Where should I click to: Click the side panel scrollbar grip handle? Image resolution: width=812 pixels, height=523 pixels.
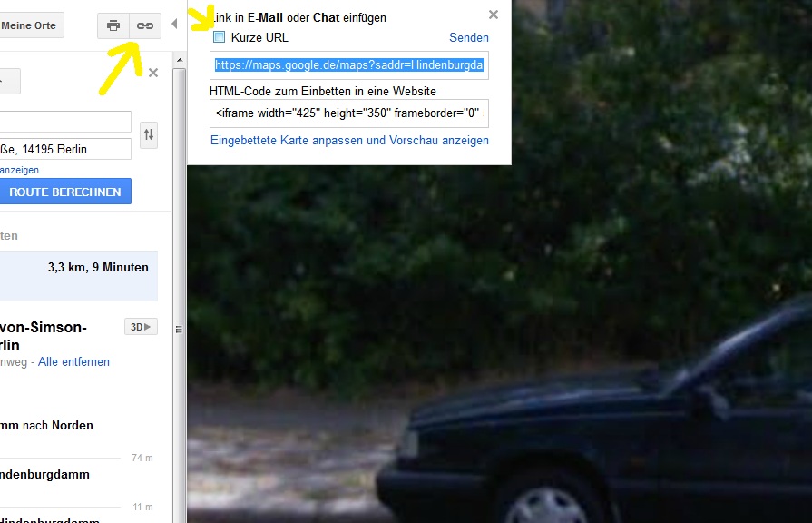coord(179,329)
